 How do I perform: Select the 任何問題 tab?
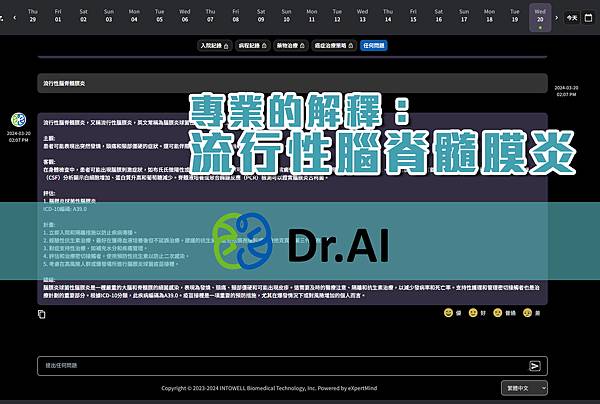(373, 46)
